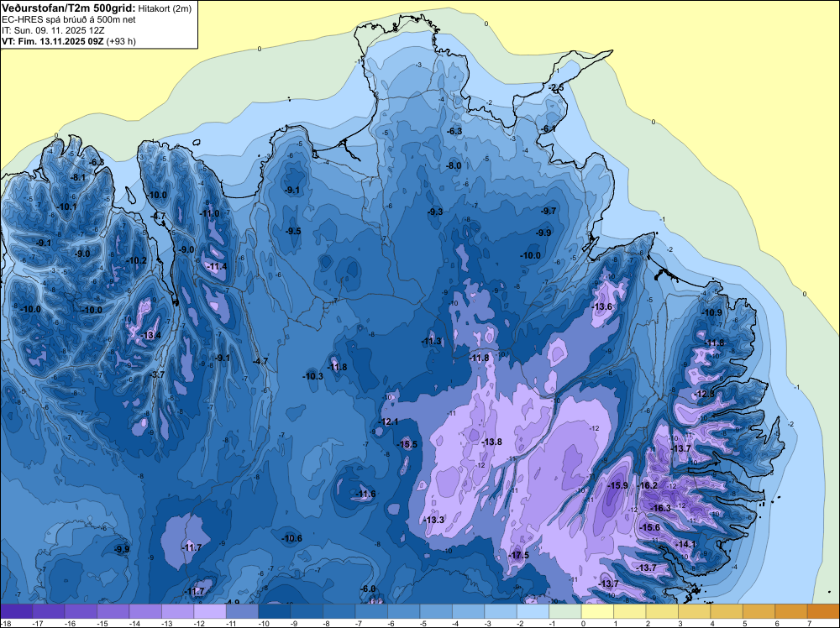Viewport: 840px width, 628px height.
Task: Select the -12.1 neighbor label -11.8 below -11.3
Action: [480, 358]
